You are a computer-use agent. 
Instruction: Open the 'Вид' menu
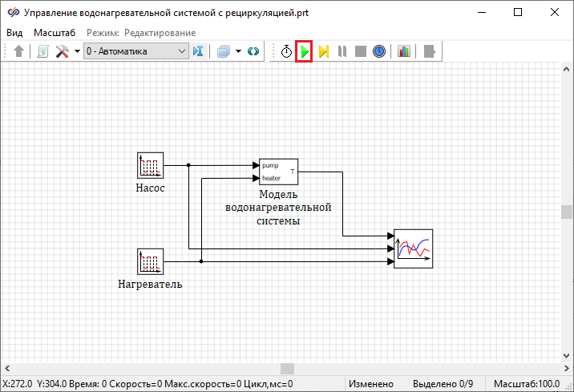[14, 33]
